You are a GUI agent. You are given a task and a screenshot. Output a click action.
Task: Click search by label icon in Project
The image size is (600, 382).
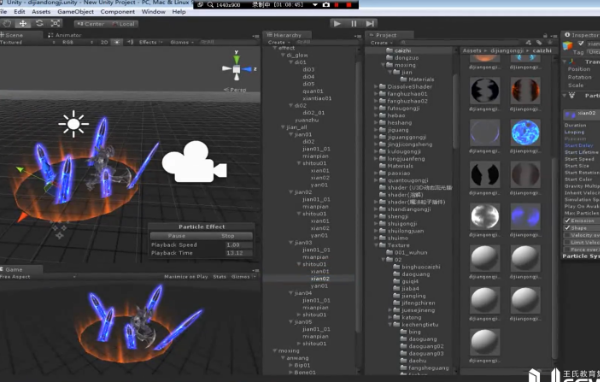click(539, 42)
